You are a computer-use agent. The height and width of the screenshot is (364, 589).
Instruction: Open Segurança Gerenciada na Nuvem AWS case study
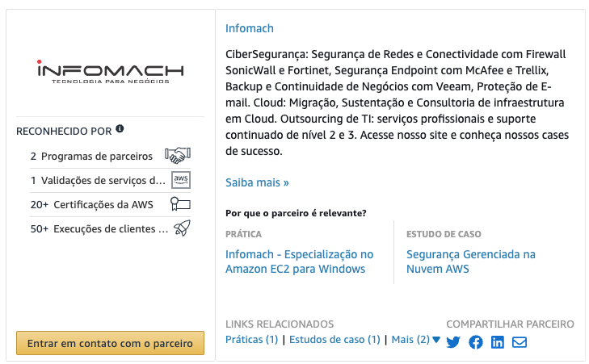point(471,261)
